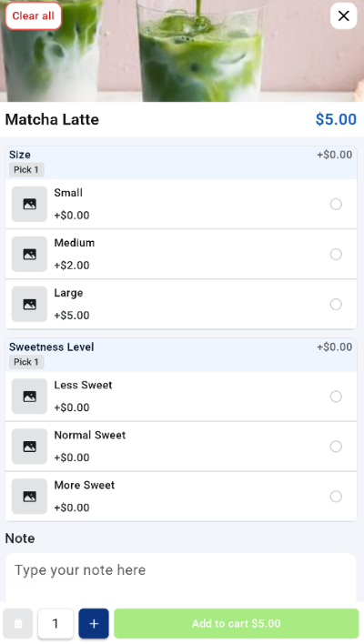Click the image placeholder icon for Large
The height and width of the screenshot is (644, 364).
click(29, 305)
